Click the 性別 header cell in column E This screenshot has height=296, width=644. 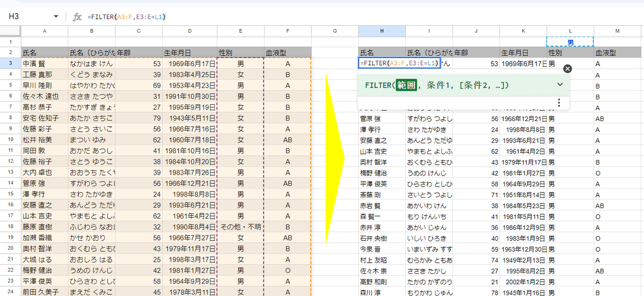point(240,53)
